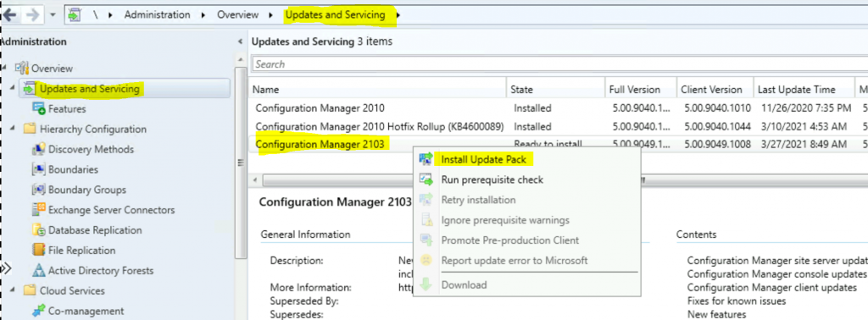Sort list by State column header
Image resolution: width=868 pixels, height=320 pixels.
[555, 90]
